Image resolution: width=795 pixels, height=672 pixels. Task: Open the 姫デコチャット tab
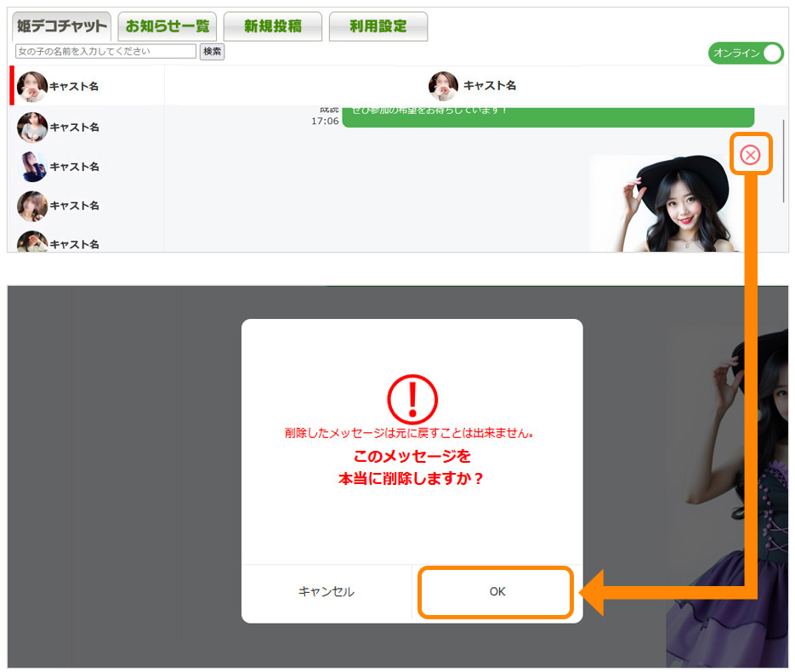62,26
